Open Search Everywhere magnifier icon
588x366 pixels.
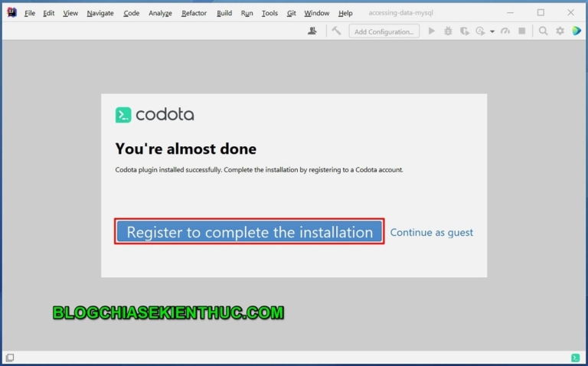(x=543, y=31)
